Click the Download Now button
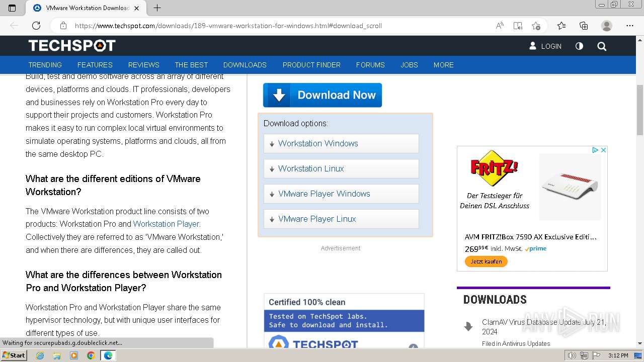644x362 pixels. 323,95
